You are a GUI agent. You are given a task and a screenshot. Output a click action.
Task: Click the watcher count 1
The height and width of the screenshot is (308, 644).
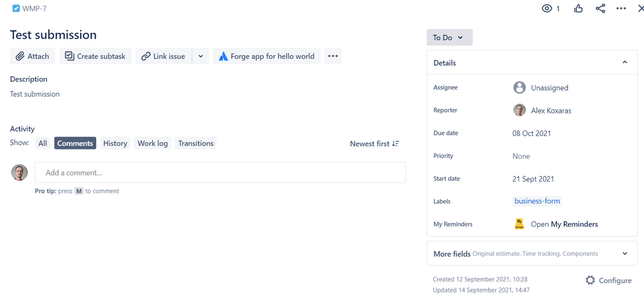pyautogui.click(x=558, y=8)
